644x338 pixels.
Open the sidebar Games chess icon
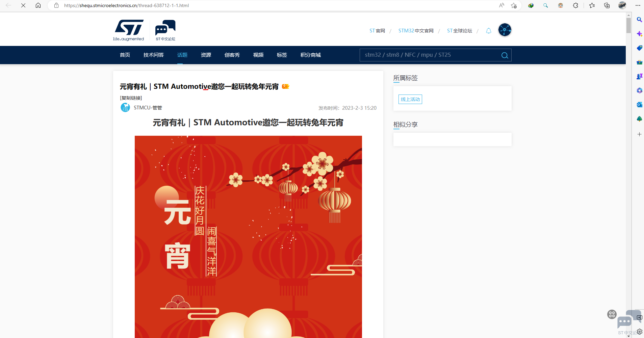coord(639,76)
